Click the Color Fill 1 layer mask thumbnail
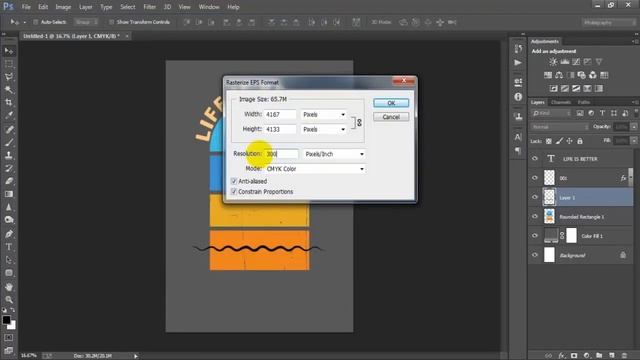640x360 pixels. click(572, 236)
